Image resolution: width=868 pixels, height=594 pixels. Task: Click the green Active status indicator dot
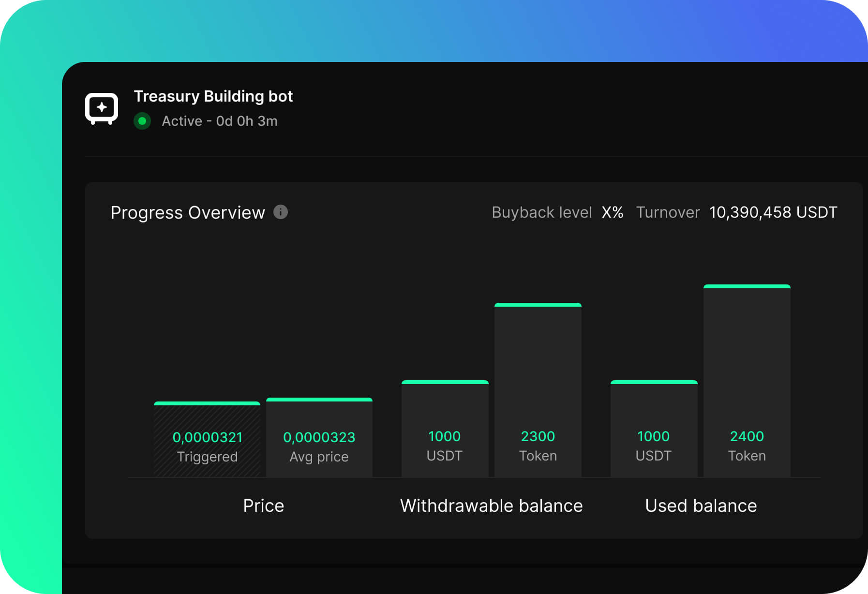tap(142, 122)
